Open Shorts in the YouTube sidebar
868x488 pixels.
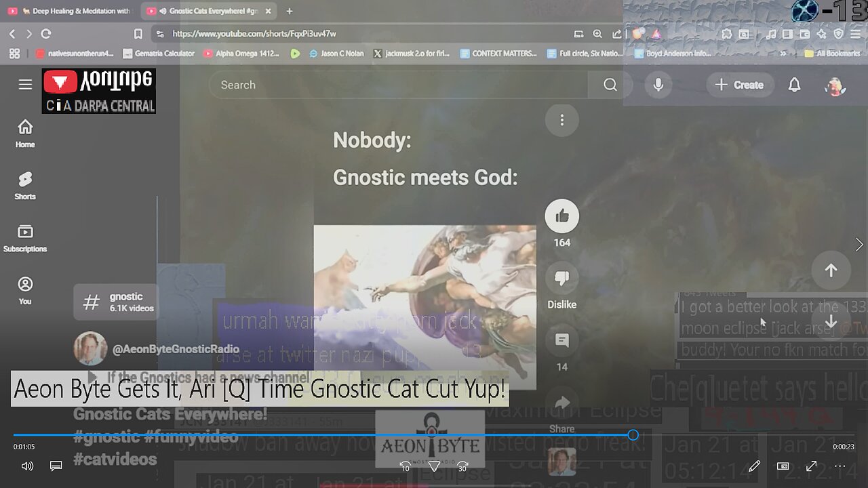tap(25, 186)
